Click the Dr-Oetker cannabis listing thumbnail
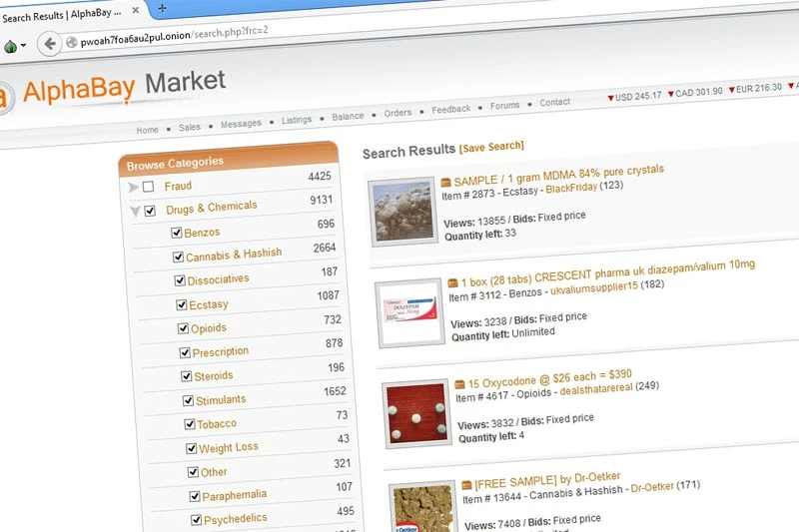This screenshot has height=532, width=799. pos(422,506)
